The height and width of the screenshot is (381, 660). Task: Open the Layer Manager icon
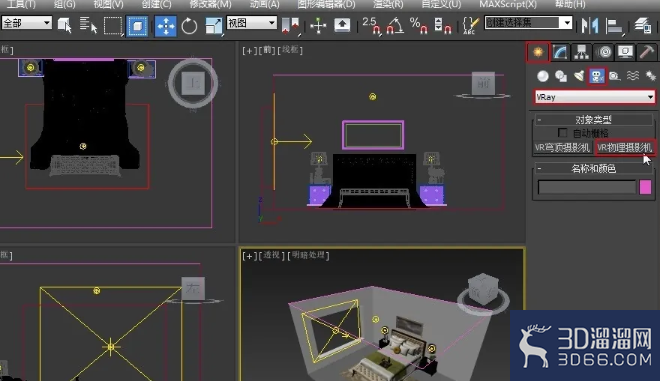tap(643, 26)
